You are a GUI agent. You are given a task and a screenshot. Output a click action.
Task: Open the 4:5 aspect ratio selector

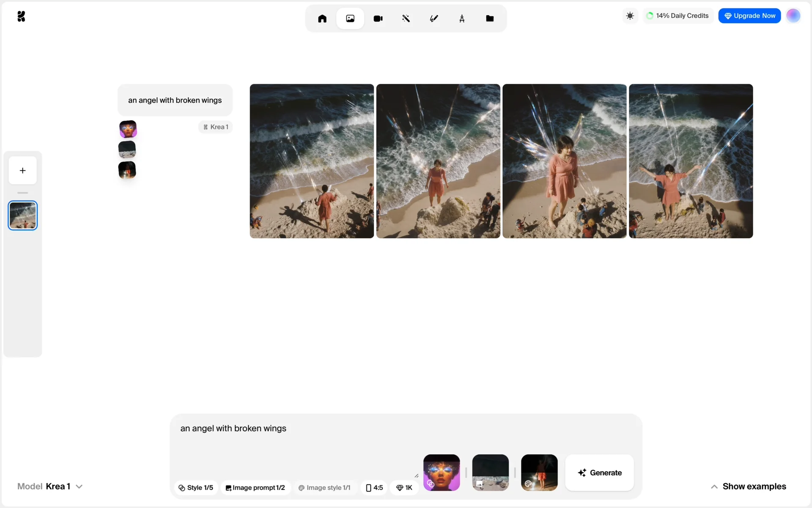(x=374, y=488)
